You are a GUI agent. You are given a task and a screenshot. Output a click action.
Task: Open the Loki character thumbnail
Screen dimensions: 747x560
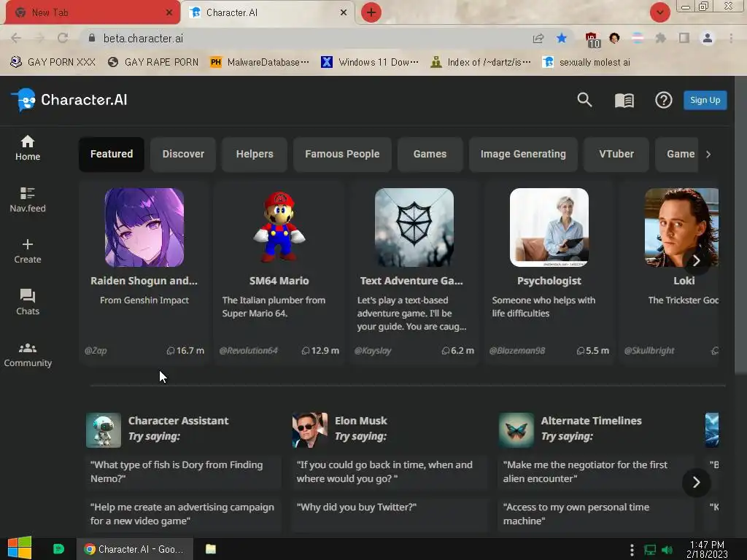(681, 227)
